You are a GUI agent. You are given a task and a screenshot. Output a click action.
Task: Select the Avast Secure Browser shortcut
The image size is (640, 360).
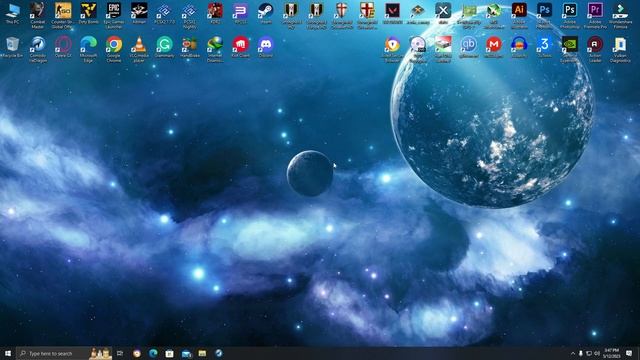pyautogui.click(x=393, y=49)
